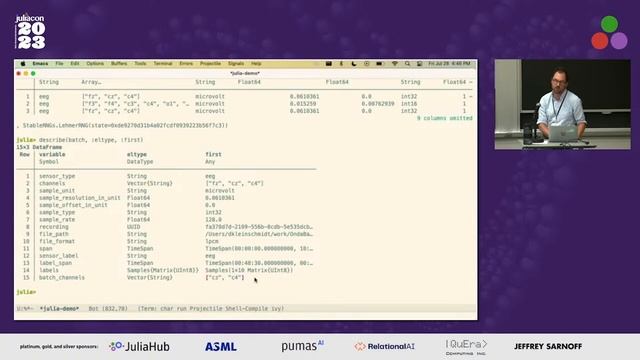640x360 pixels.
Task: Open the Terminal menu
Action: pos(163,64)
